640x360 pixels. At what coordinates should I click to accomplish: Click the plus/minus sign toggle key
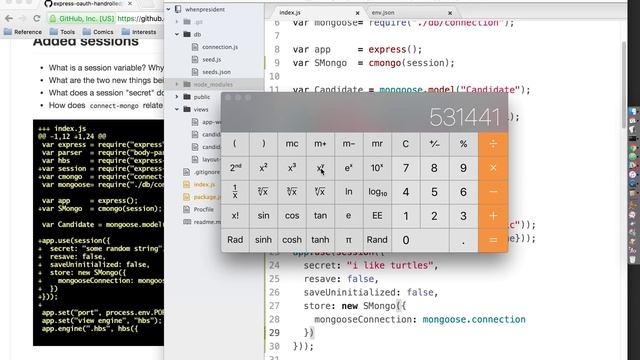(434, 144)
